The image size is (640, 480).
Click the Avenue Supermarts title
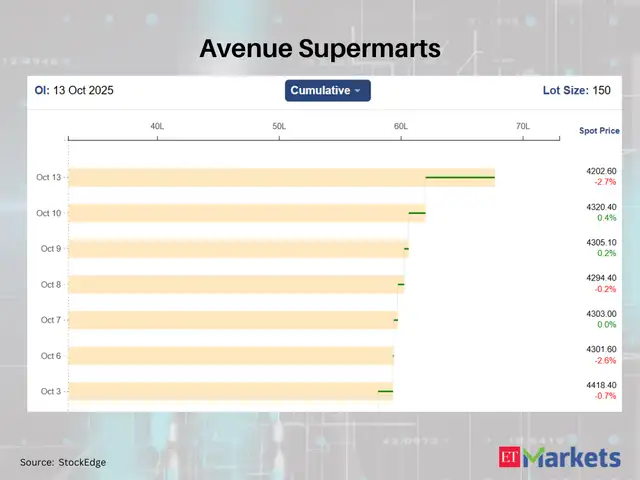click(x=319, y=48)
